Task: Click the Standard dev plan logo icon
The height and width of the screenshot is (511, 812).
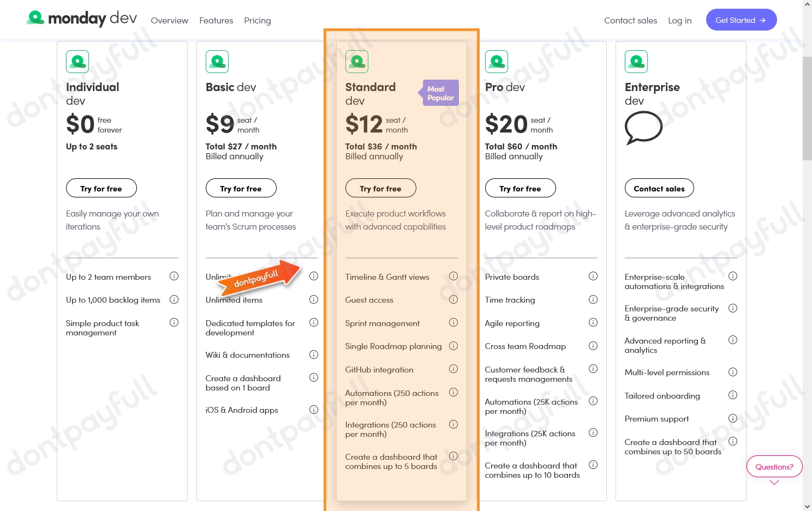Action: pyautogui.click(x=356, y=61)
